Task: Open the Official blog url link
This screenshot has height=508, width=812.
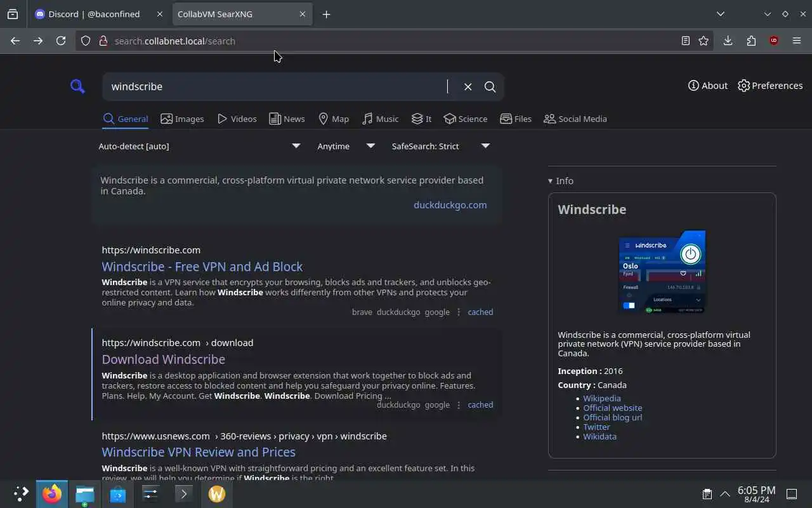Action: point(613,418)
